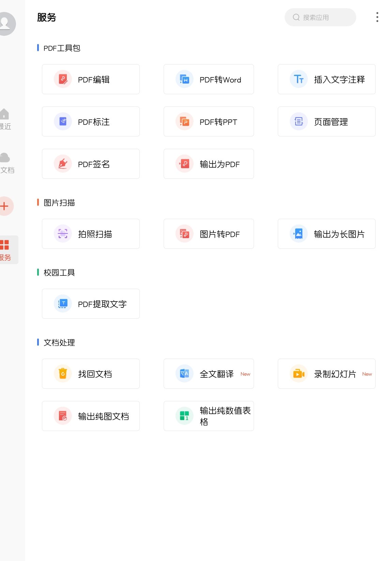
Task: Open the 输出为长图片 service
Action: pyautogui.click(x=327, y=234)
